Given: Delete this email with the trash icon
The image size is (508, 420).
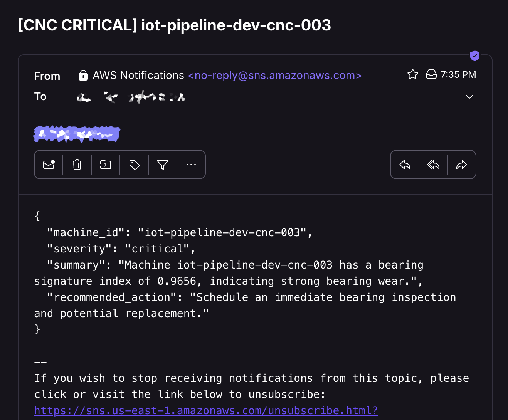Looking at the screenshot, I should point(77,165).
